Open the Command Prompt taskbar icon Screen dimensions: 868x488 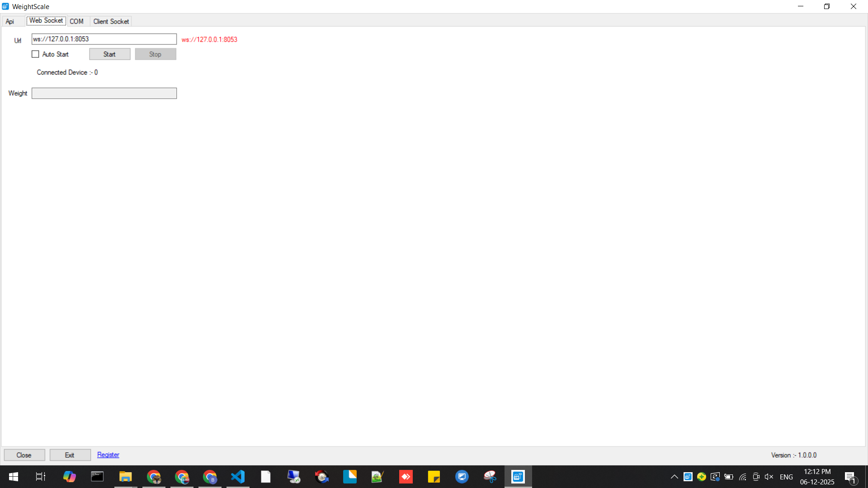[x=97, y=477]
